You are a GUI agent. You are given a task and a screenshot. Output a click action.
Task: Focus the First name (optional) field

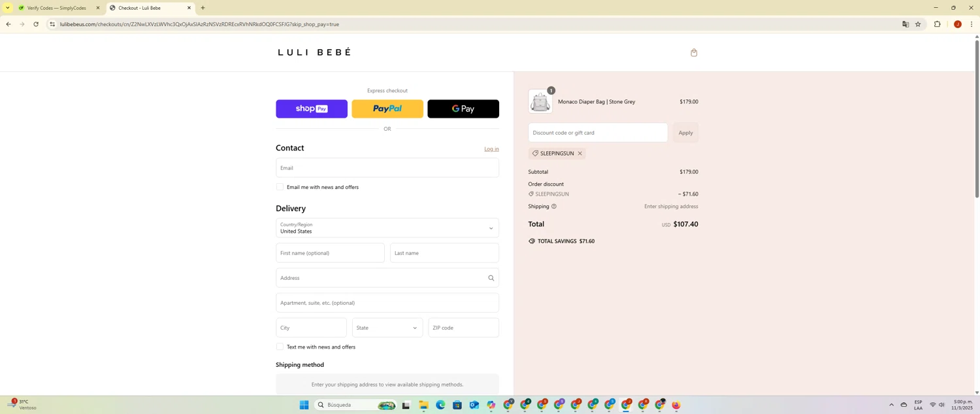(330, 253)
